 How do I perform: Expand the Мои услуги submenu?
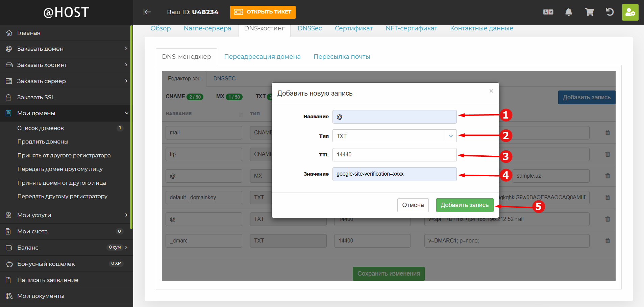[x=126, y=215]
